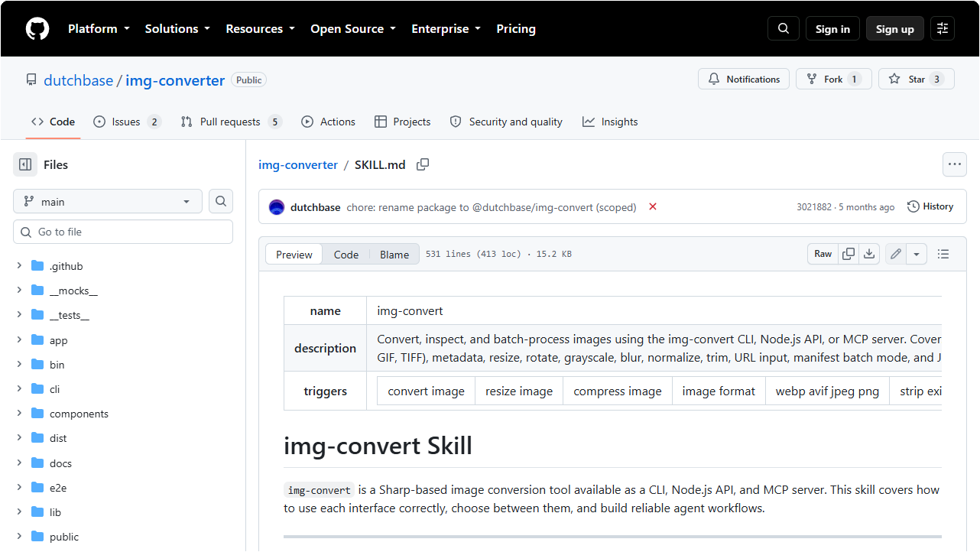980x552 pixels.
Task: Collapse the file tree side panel icon
Action: 25,164
